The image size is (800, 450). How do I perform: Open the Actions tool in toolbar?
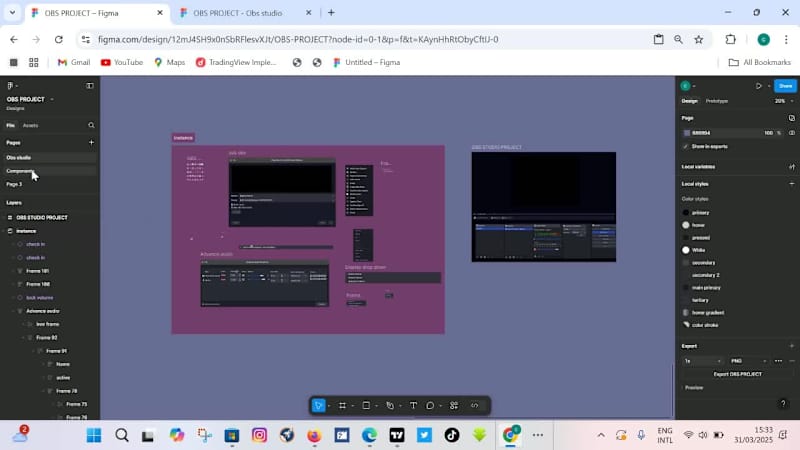[454, 406]
